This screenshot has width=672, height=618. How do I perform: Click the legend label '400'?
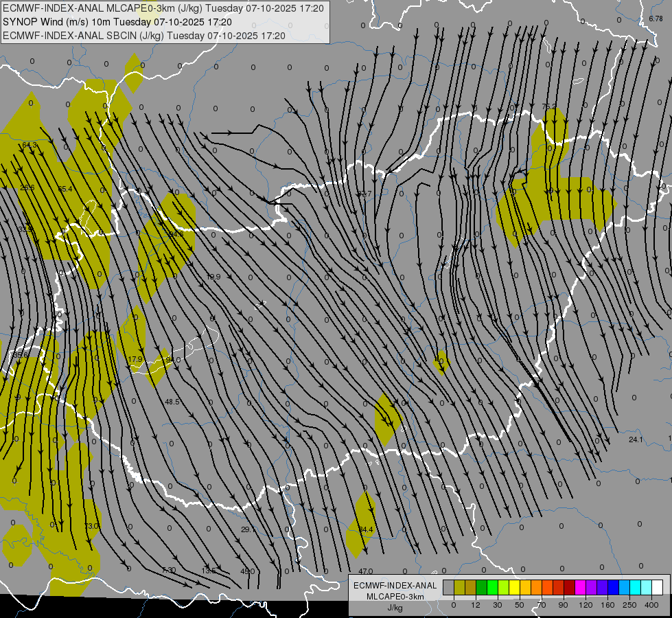(x=651, y=605)
